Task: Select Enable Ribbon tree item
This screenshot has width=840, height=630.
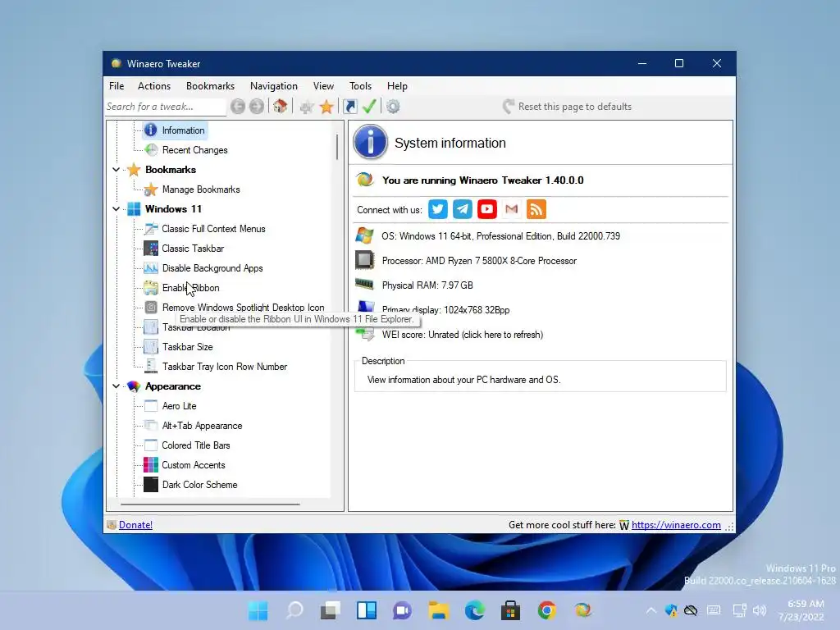Action: pos(190,288)
